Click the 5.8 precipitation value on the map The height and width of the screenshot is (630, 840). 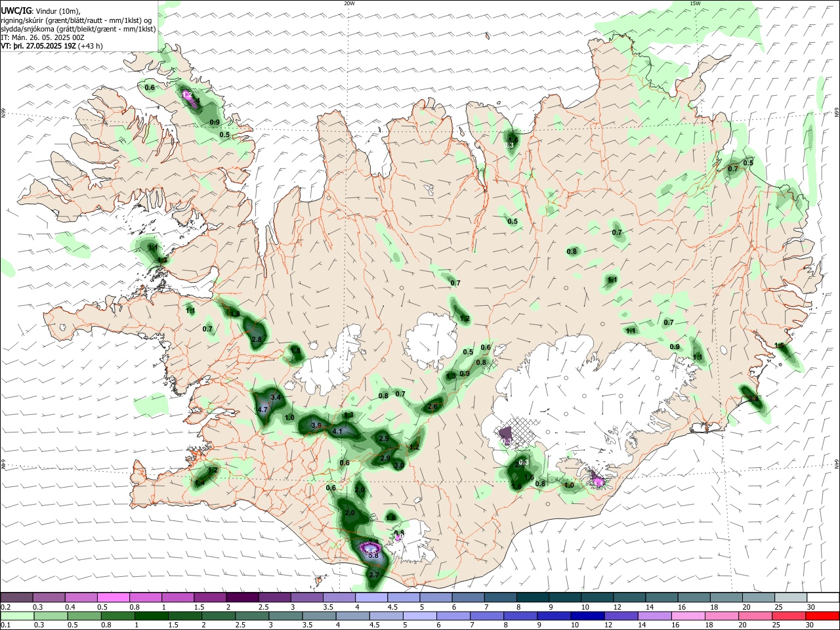373,556
